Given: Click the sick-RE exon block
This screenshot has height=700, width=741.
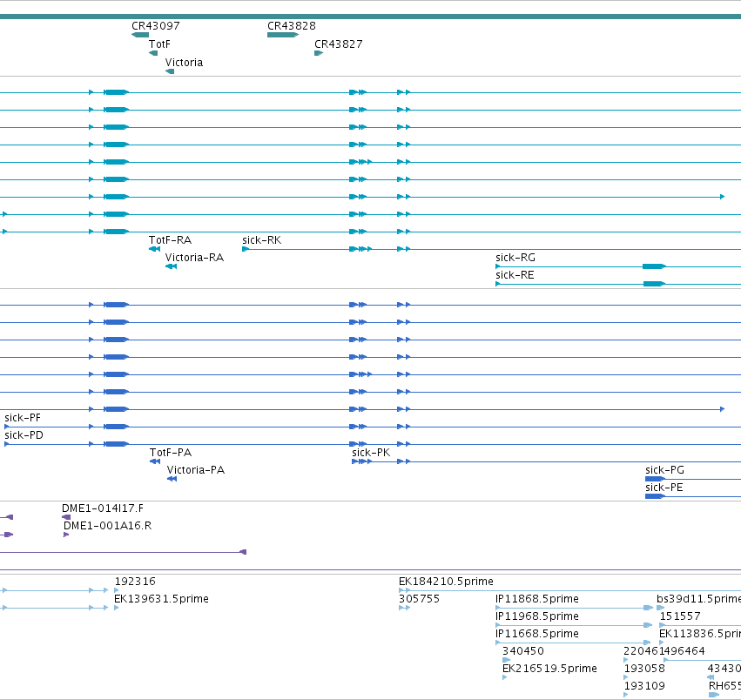Looking at the screenshot, I should [654, 284].
